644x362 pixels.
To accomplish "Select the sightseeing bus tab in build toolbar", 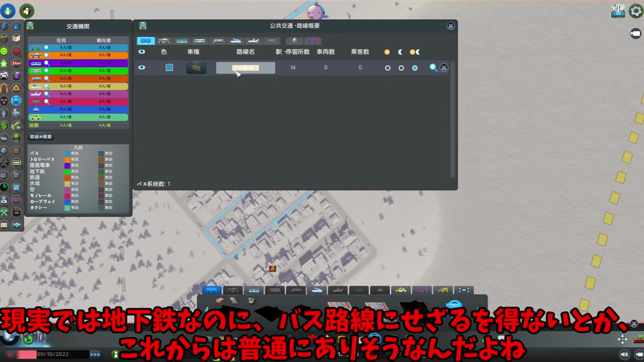I will click(422, 290).
